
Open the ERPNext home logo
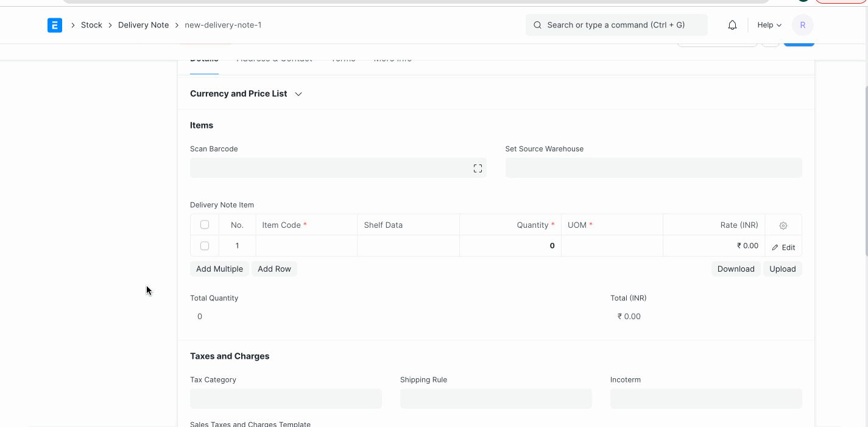54,25
